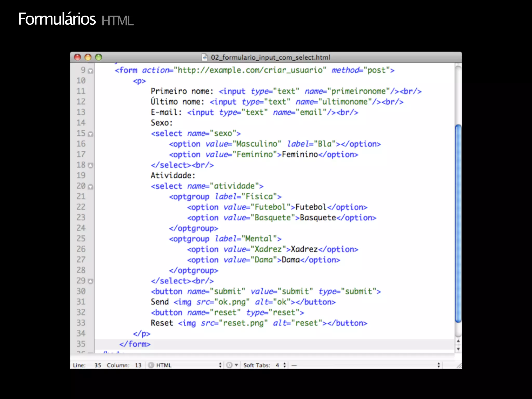Click the green zoom window button

pos(98,57)
